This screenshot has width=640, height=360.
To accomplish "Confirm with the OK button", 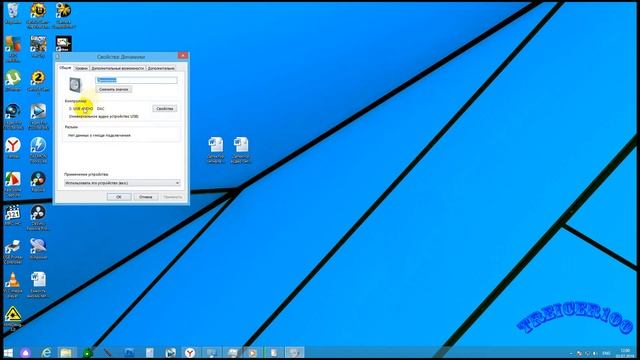I will pos(119,197).
